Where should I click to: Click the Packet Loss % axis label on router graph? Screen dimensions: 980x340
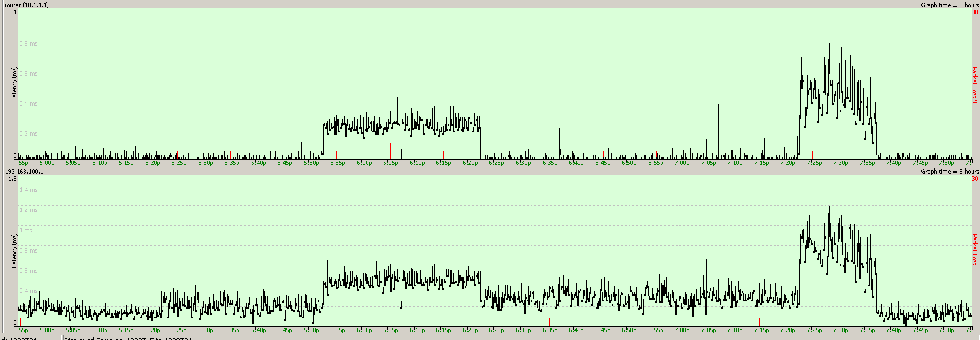975,86
